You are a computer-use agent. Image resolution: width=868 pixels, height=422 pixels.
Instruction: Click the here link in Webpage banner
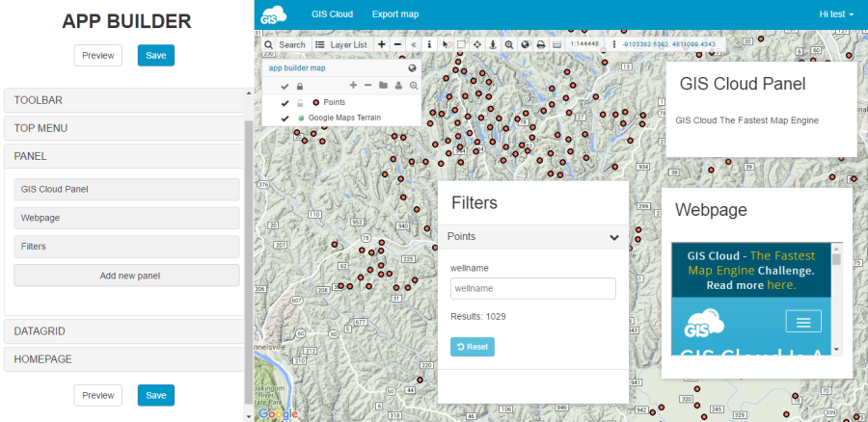pos(781,285)
